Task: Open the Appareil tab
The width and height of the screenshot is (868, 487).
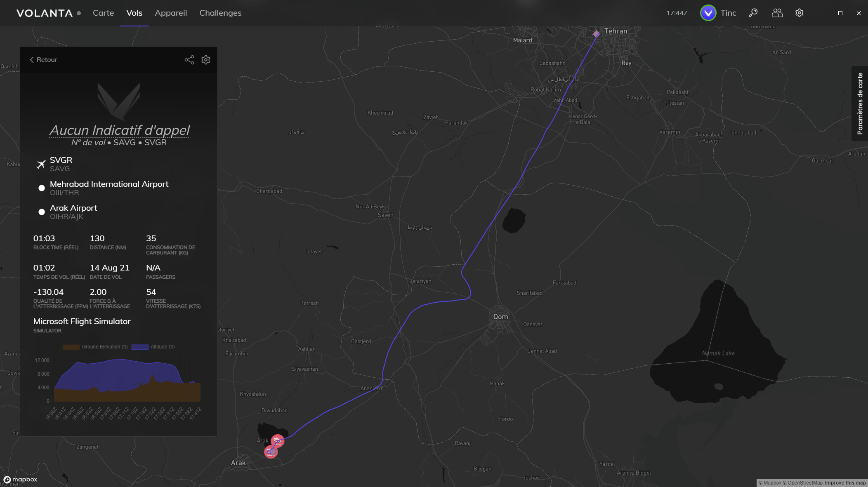Action: (x=171, y=13)
